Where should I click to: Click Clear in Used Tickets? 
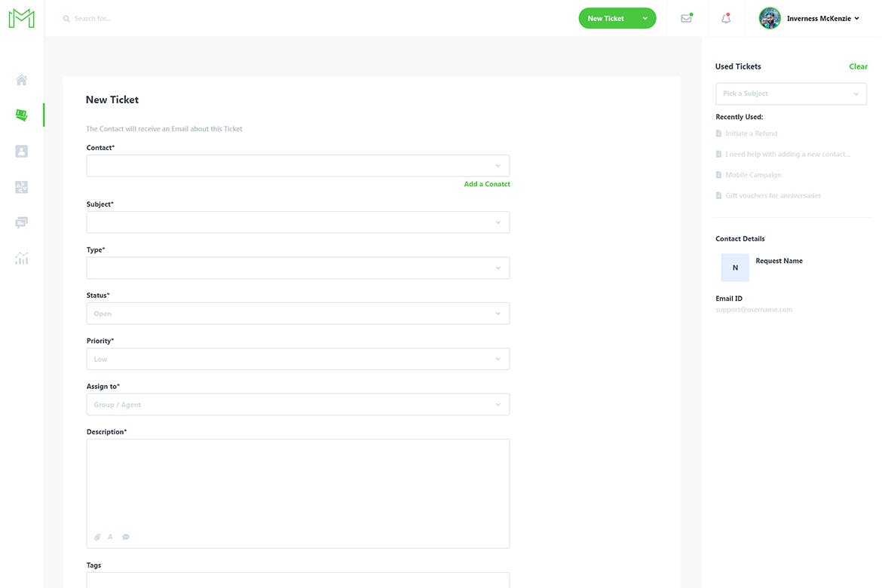click(x=858, y=66)
